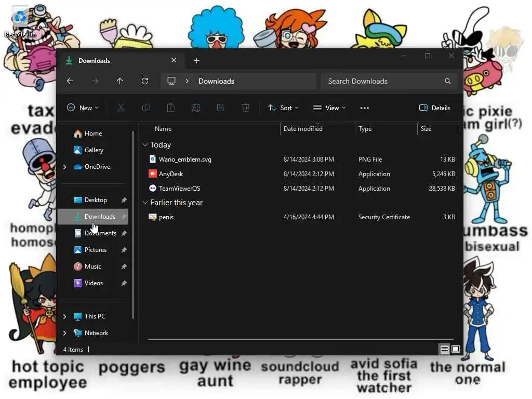Image resolution: width=532 pixels, height=399 pixels.
Task: Click the Copy toolbar icon
Action: click(146, 108)
